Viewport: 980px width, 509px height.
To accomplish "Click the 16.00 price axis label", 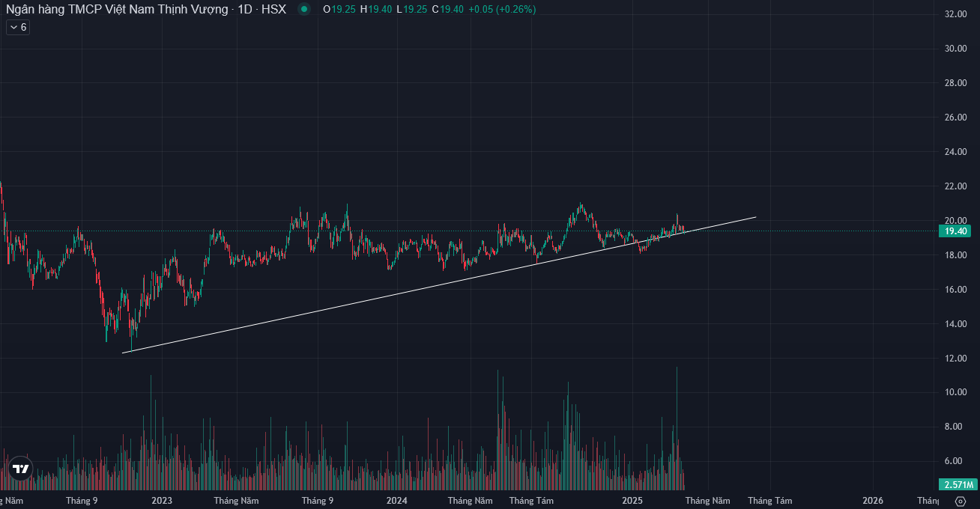I will tap(955, 290).
